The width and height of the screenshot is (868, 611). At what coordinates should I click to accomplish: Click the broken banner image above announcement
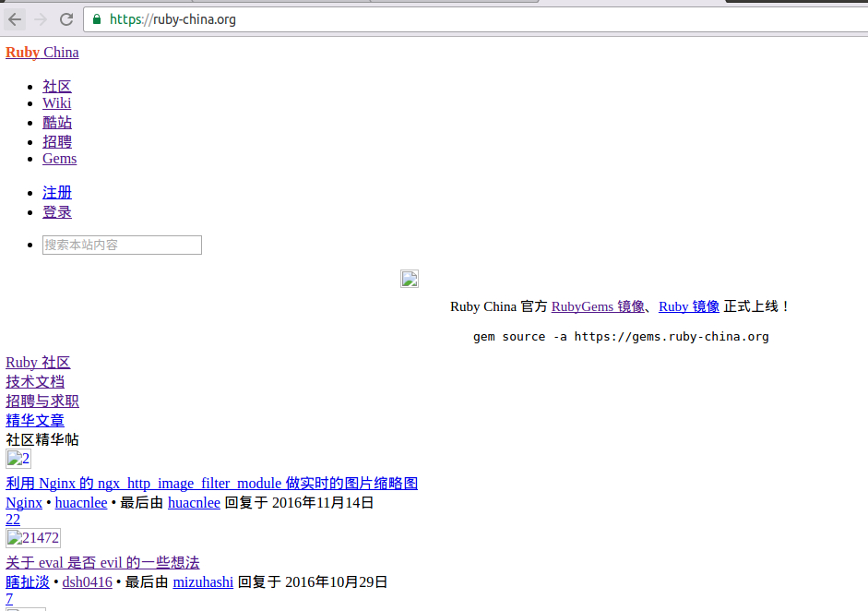pyautogui.click(x=409, y=279)
